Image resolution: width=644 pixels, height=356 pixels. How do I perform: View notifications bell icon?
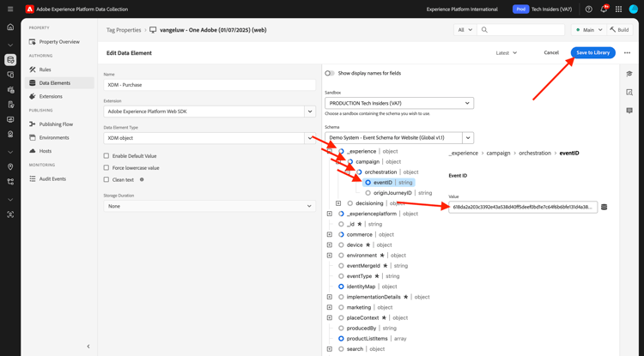click(604, 9)
